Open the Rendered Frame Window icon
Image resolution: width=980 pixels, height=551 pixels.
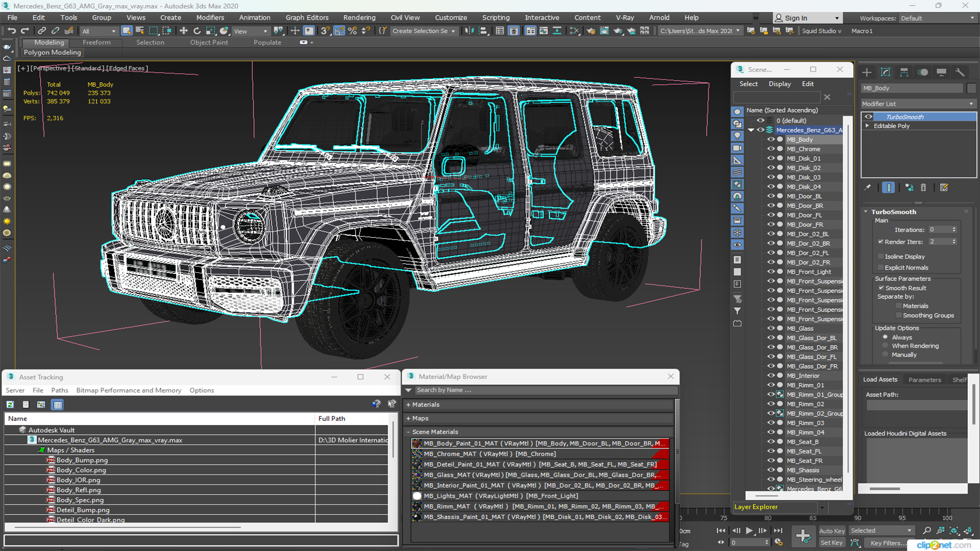point(604,31)
